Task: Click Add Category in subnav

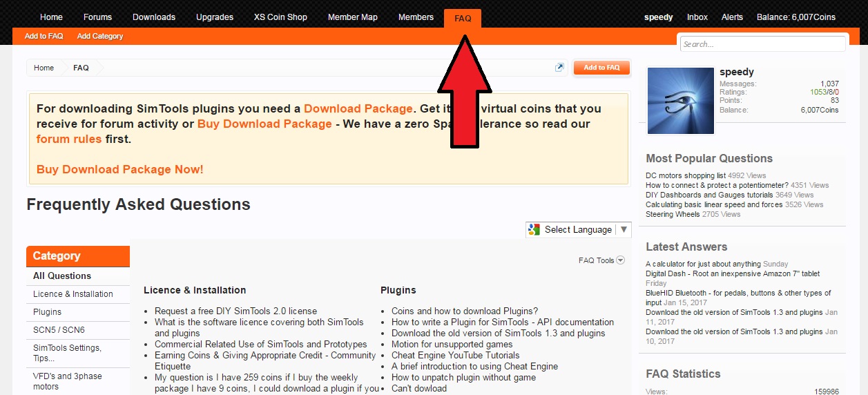Action: click(x=100, y=36)
